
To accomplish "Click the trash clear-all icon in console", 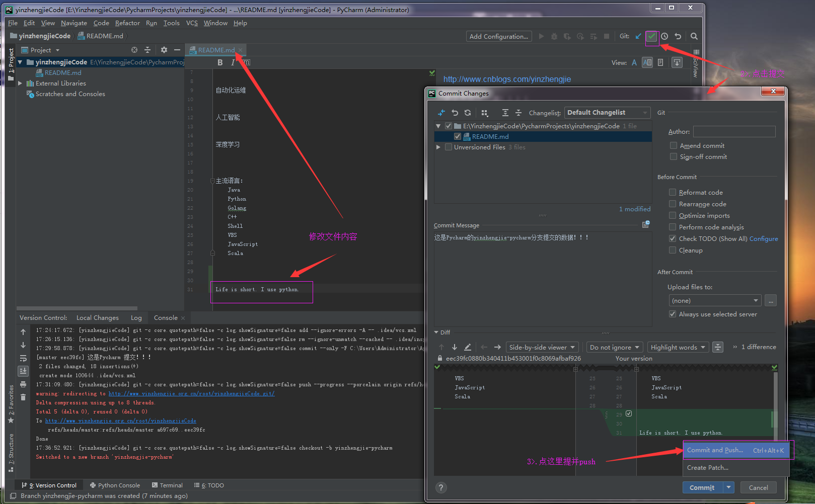I will (x=23, y=397).
